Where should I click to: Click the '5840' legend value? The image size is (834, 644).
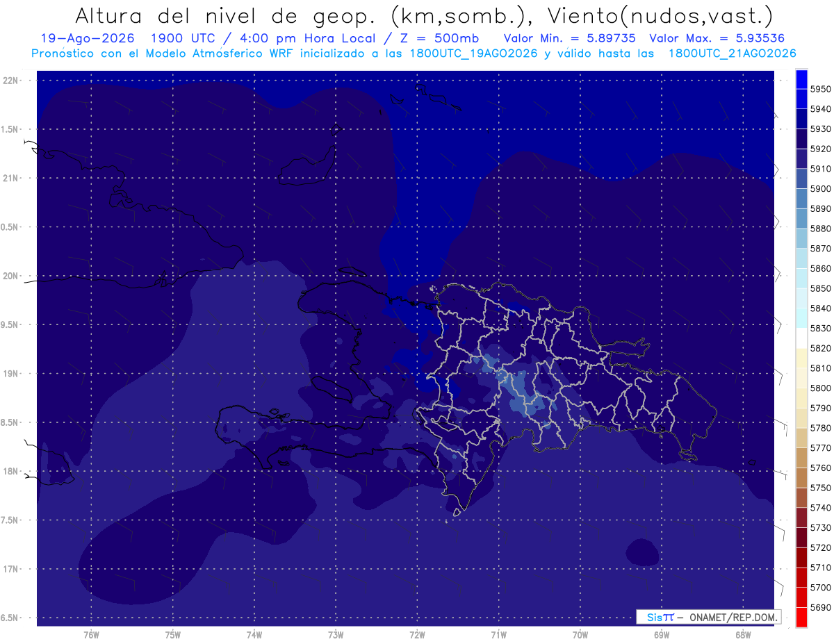click(821, 308)
